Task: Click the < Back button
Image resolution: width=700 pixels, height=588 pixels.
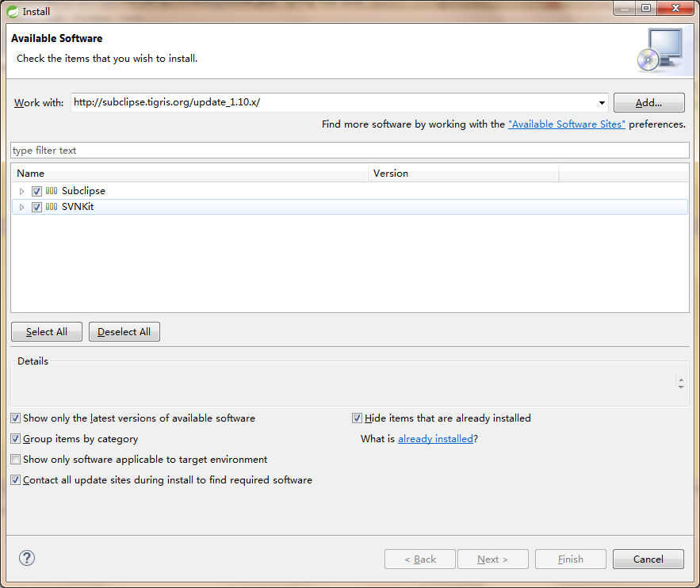Action: coord(420,559)
